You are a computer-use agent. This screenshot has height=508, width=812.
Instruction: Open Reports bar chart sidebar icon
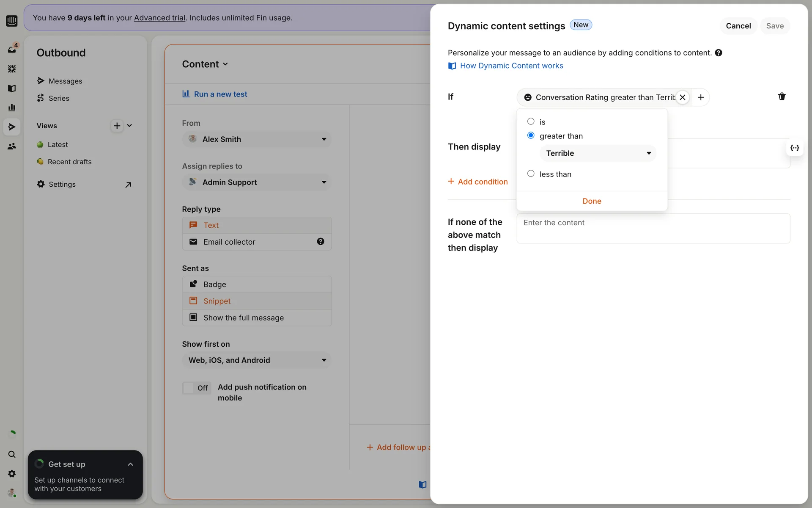[x=12, y=108]
